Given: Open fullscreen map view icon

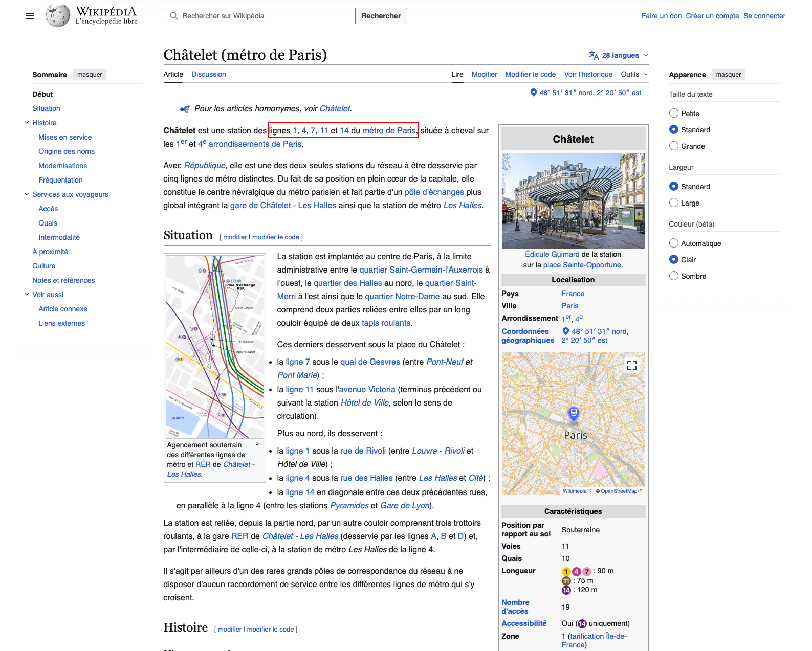Looking at the screenshot, I should point(632,365).
